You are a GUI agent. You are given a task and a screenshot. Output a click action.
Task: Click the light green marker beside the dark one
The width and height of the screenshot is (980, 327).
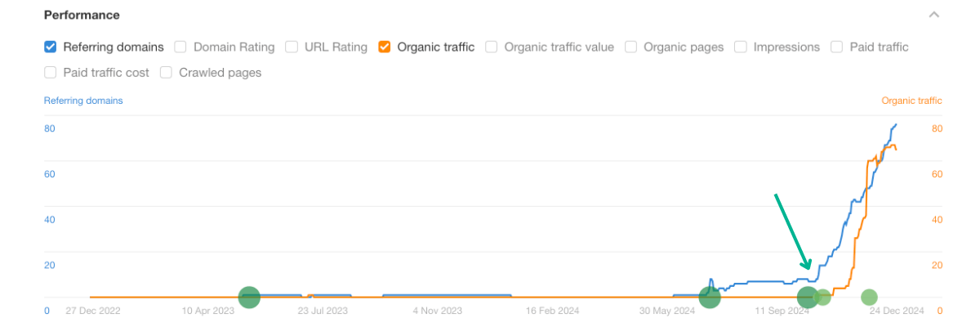pos(823,298)
